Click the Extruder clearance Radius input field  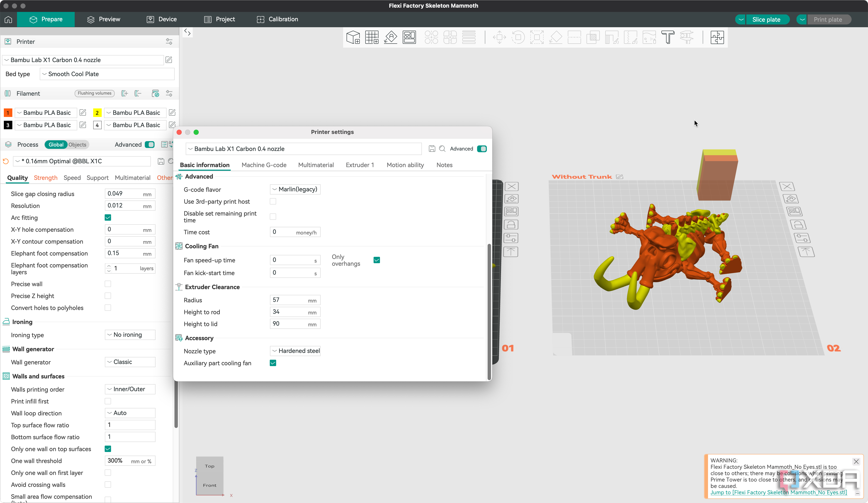pyautogui.click(x=295, y=300)
